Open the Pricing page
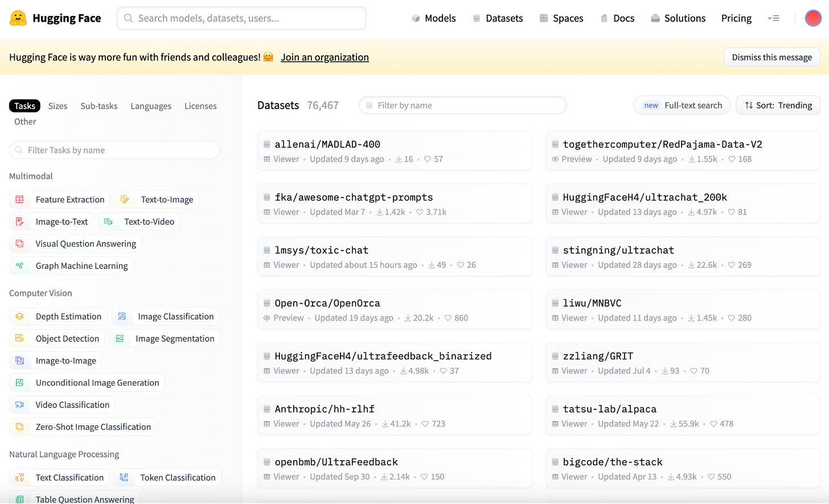This screenshot has height=504, width=829. [736, 18]
